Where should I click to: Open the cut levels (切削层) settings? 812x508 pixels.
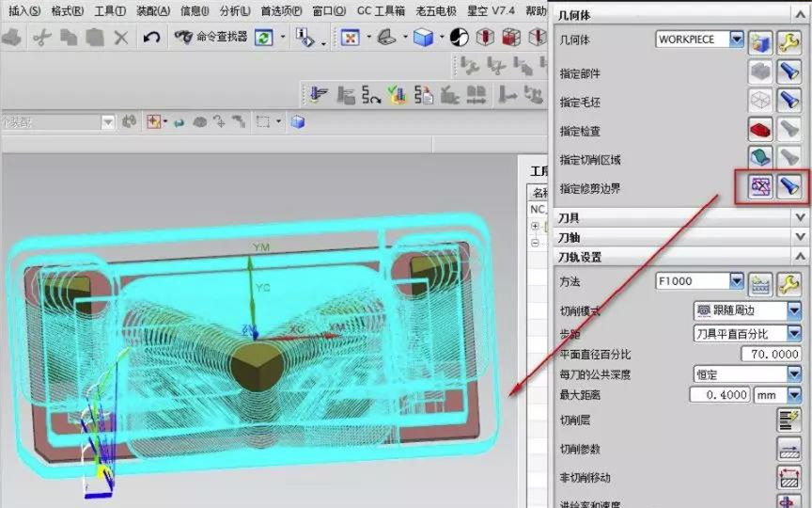[788, 420]
